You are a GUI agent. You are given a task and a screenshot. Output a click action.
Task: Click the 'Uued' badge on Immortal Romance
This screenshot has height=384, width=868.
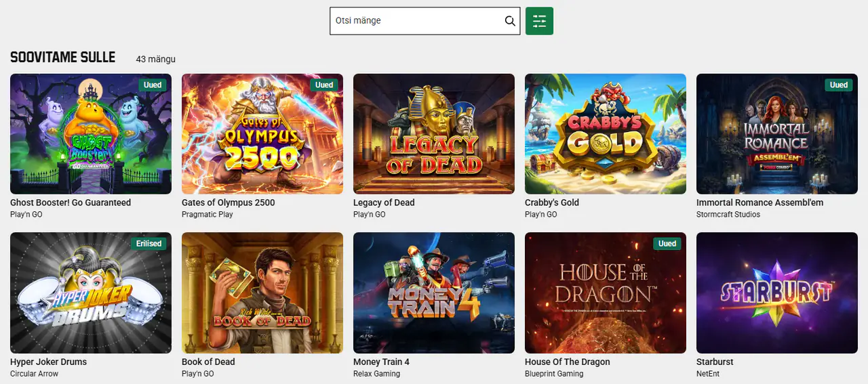click(839, 85)
